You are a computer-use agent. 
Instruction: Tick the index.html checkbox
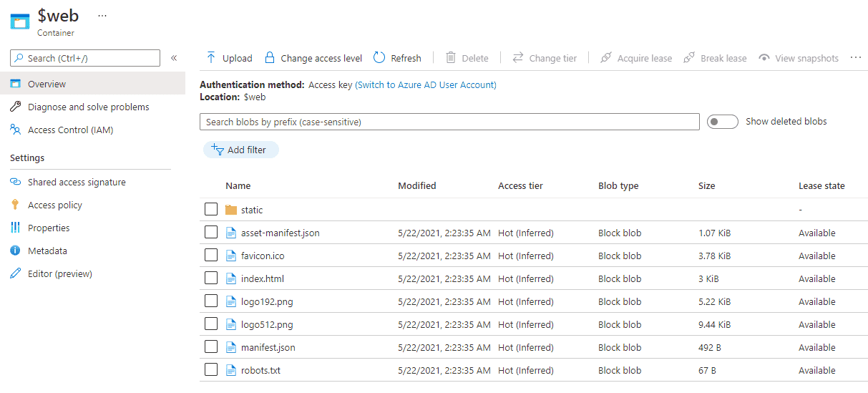tap(211, 278)
